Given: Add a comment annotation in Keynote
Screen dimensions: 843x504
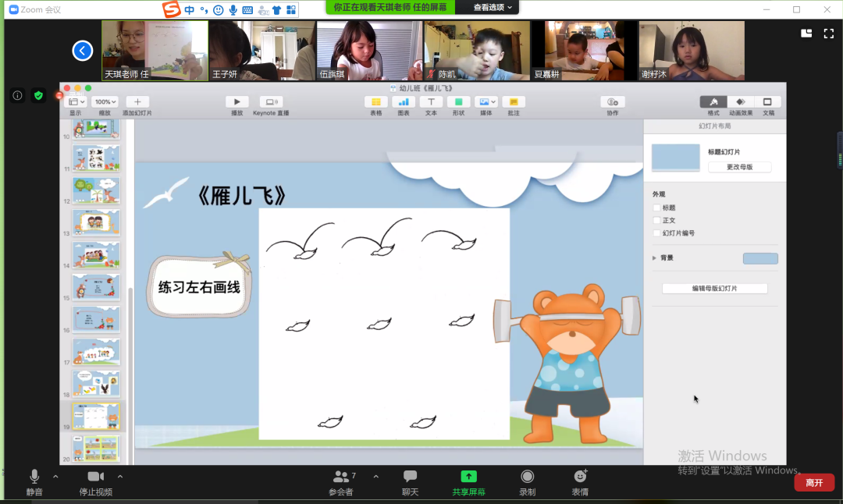Looking at the screenshot, I should 514,101.
